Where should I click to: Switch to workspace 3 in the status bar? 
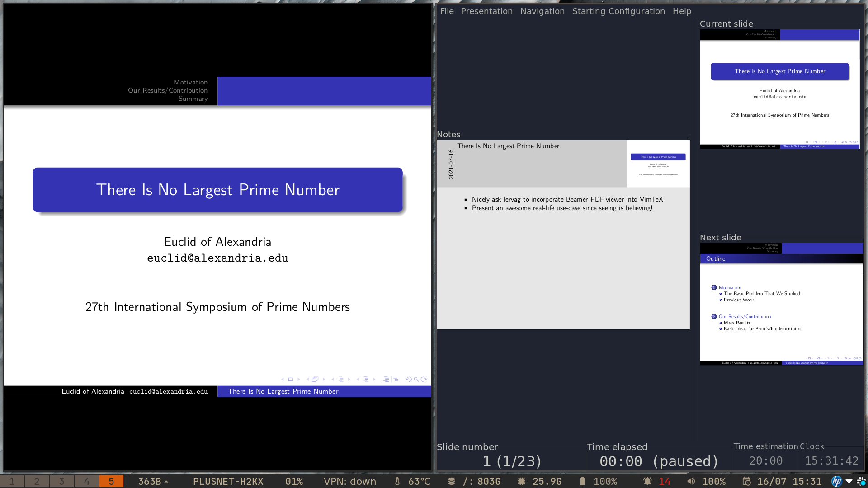(61, 481)
